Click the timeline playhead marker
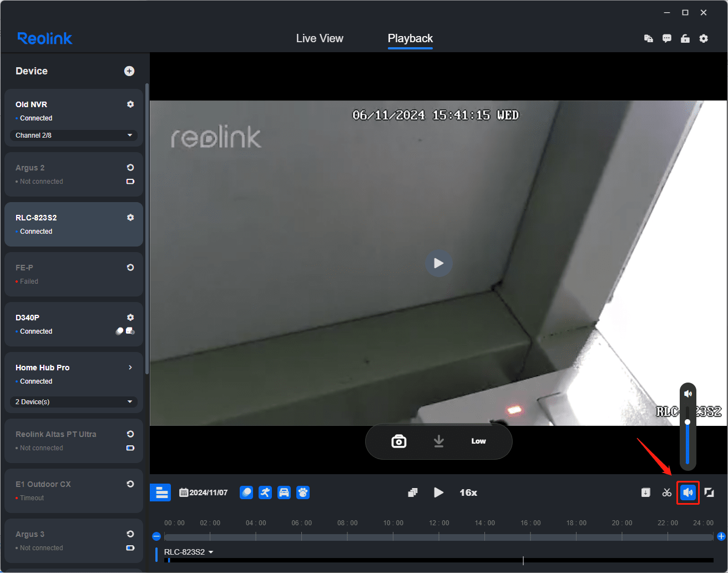The height and width of the screenshot is (573, 728). point(523,560)
